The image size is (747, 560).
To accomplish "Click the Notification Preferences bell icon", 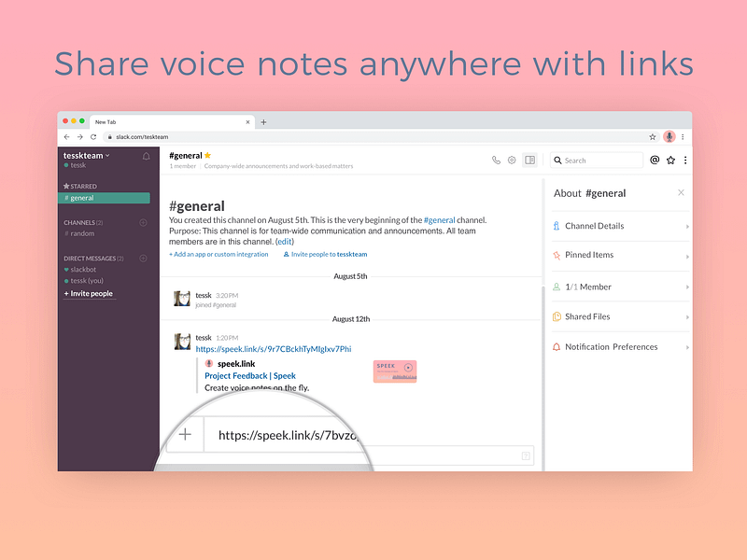I will point(556,347).
